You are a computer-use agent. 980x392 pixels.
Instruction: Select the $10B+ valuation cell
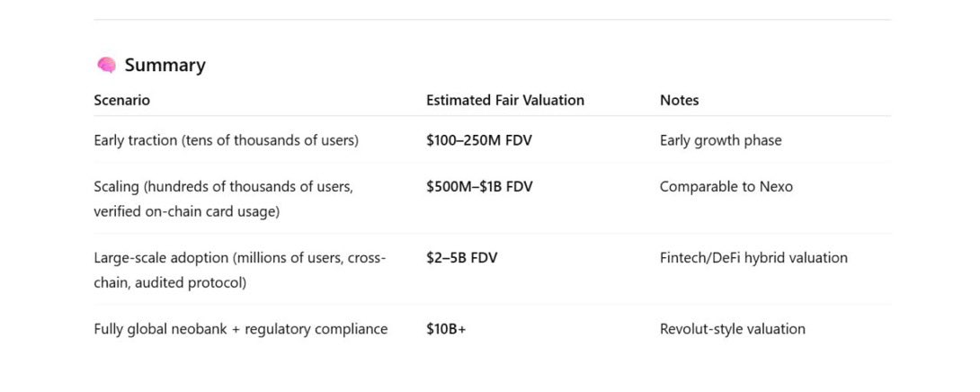pyautogui.click(x=446, y=329)
